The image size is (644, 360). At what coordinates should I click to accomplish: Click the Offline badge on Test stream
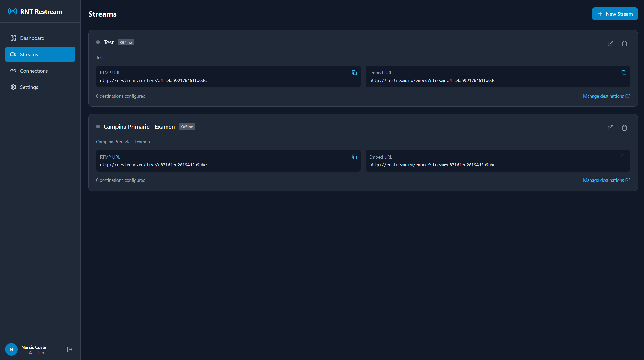(x=126, y=43)
